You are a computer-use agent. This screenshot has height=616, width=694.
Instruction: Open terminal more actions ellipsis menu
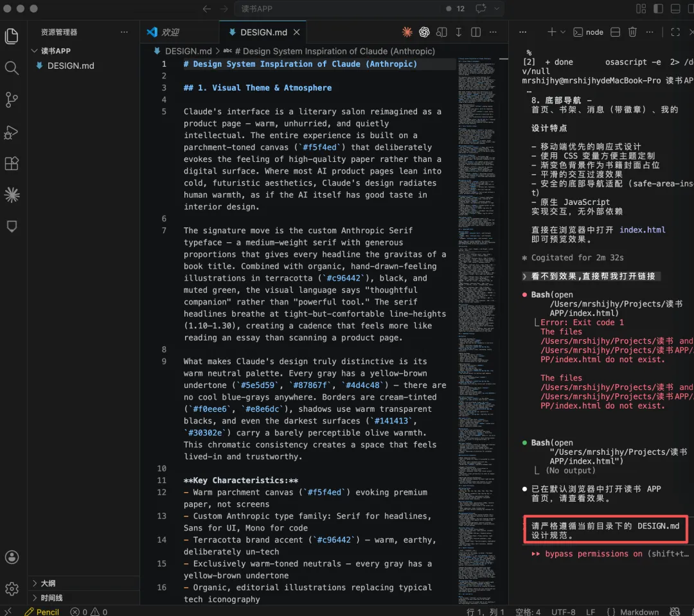point(649,32)
